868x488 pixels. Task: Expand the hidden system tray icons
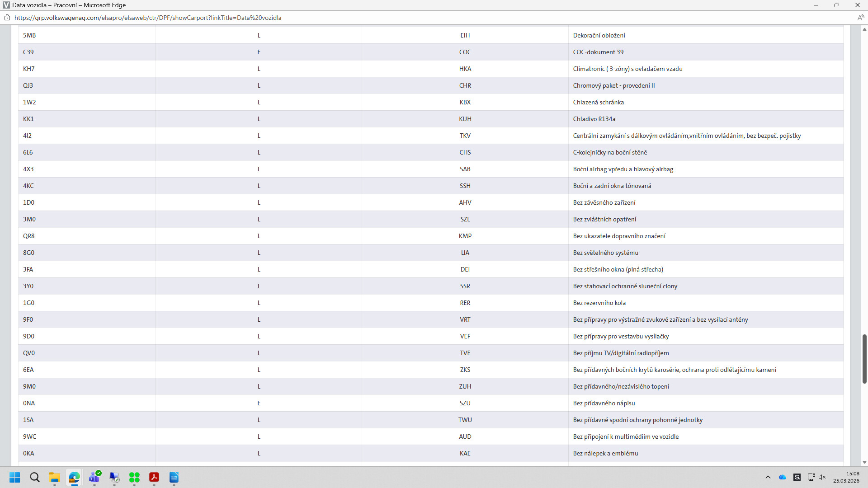point(768,477)
